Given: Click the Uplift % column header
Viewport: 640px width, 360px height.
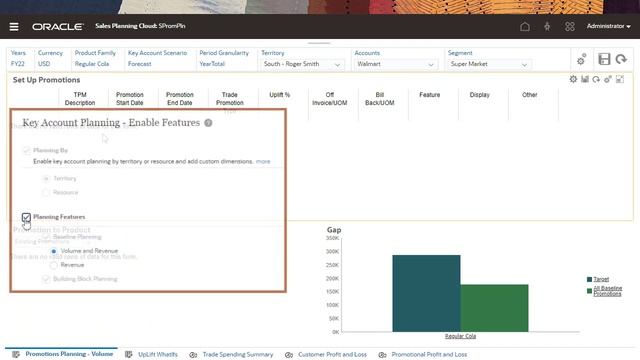Looking at the screenshot, I should tap(280, 95).
